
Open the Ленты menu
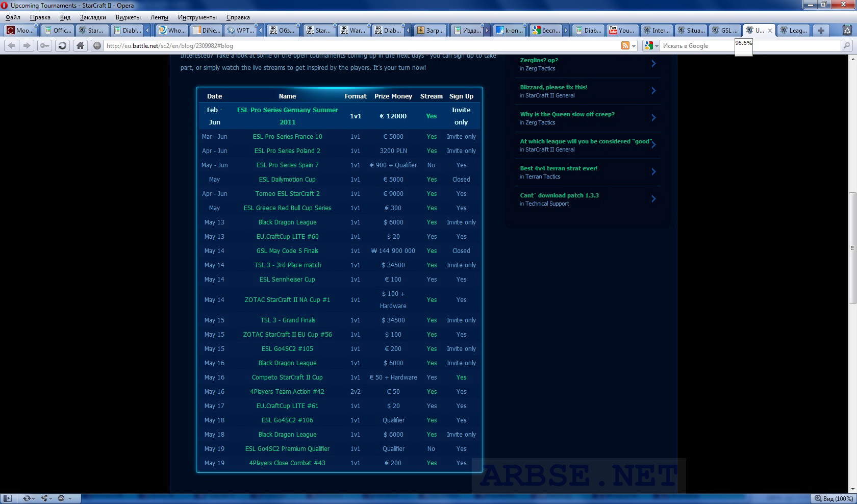pos(159,17)
